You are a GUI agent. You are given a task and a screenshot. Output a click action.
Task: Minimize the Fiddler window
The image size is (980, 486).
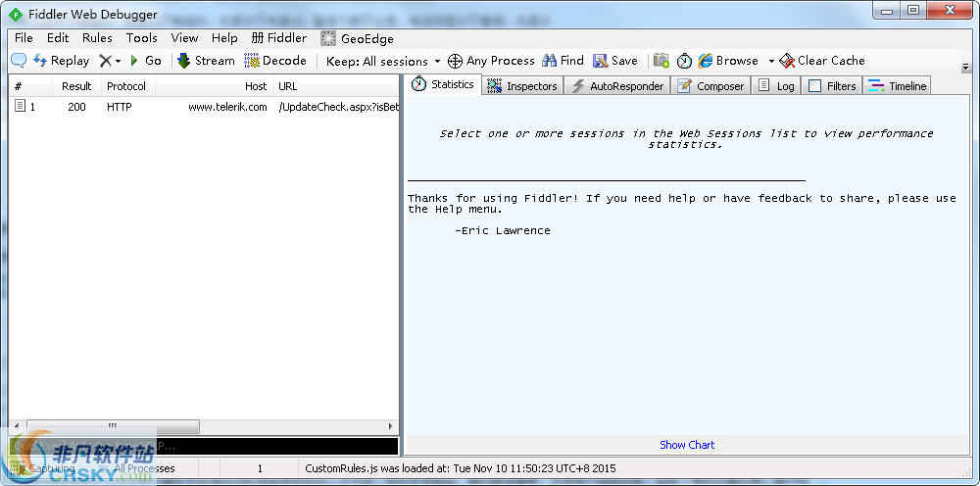[x=886, y=10]
